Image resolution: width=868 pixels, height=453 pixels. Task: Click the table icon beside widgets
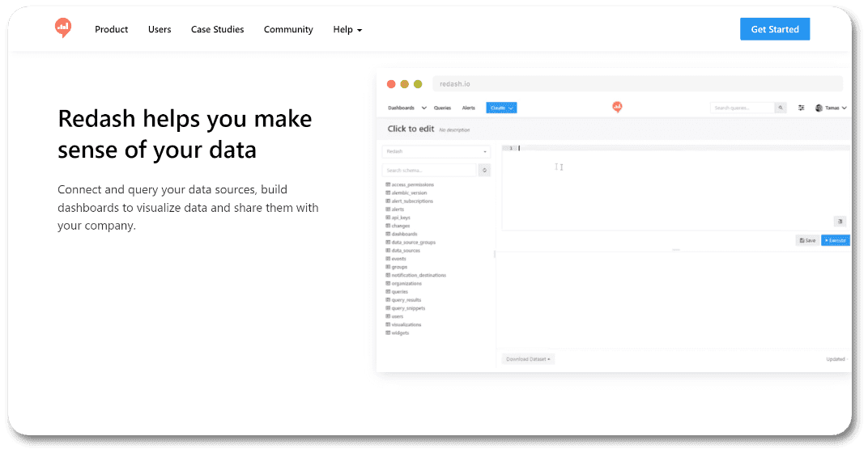coord(388,333)
